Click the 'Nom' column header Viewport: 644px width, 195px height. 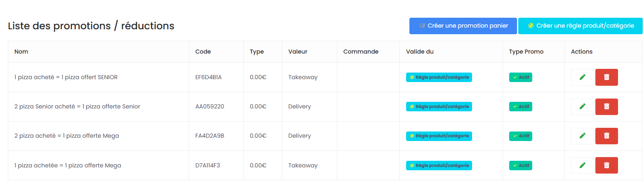[x=21, y=52]
